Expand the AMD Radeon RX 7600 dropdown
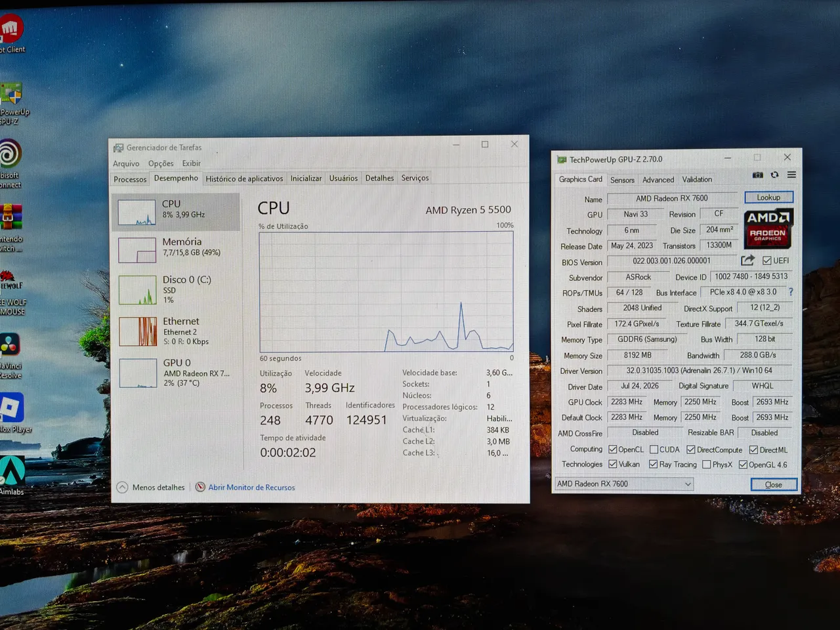The image size is (840, 630). pyautogui.click(x=624, y=484)
